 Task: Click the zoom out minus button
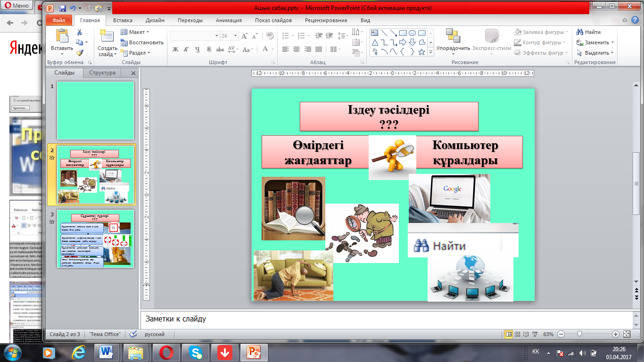pyautogui.click(x=561, y=334)
